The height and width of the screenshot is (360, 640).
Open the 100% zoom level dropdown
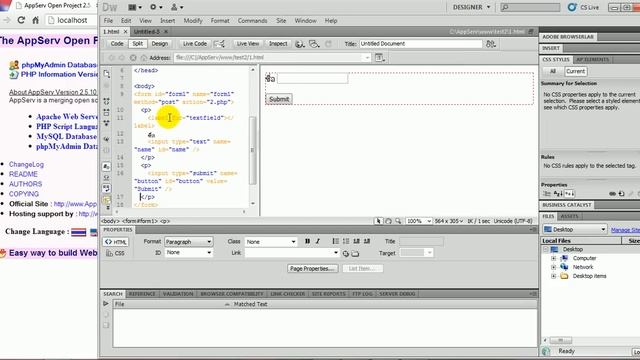tap(419, 221)
